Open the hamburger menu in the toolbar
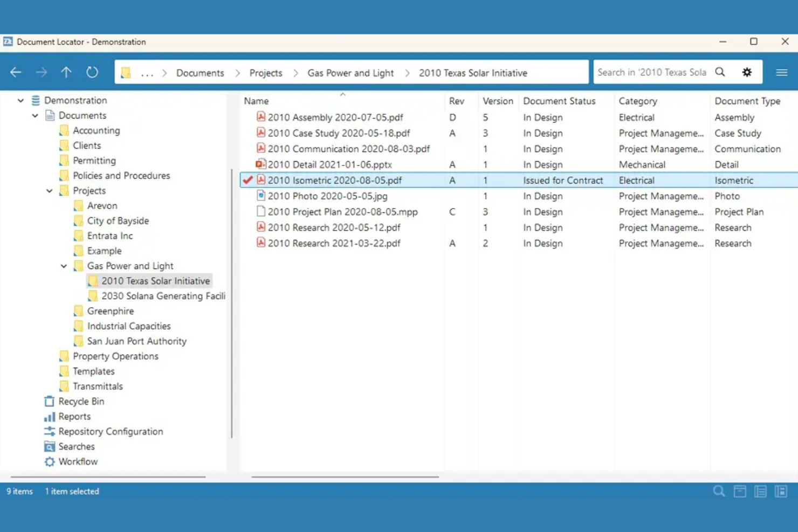 click(x=781, y=72)
